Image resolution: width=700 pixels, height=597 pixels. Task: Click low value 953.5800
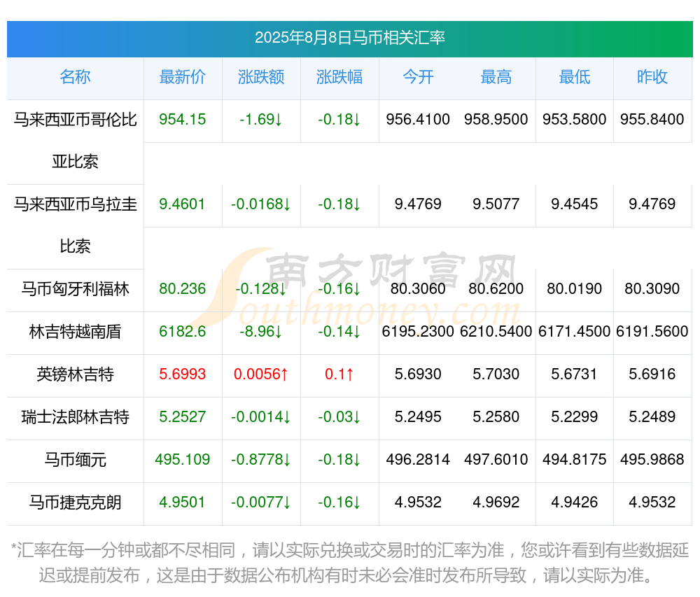click(575, 120)
